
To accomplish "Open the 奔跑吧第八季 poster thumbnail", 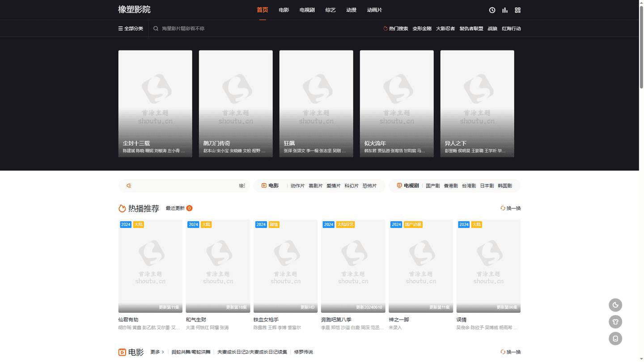I will coord(353,266).
